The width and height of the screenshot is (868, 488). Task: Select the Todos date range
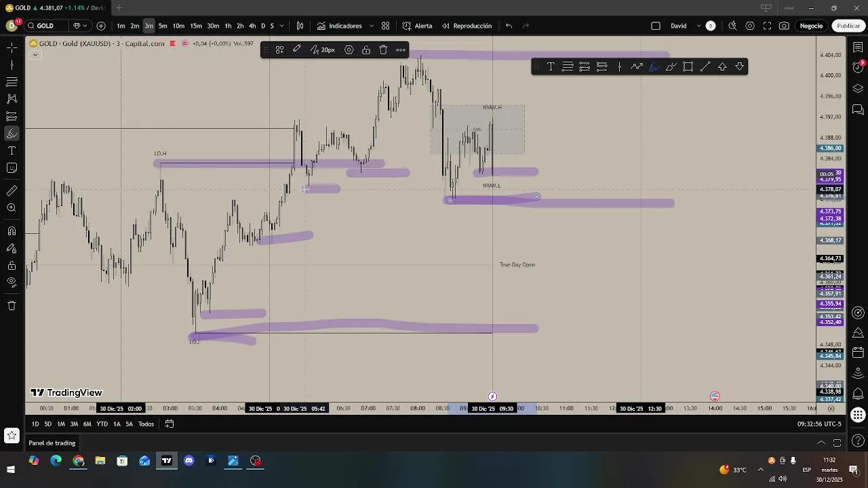(146, 424)
